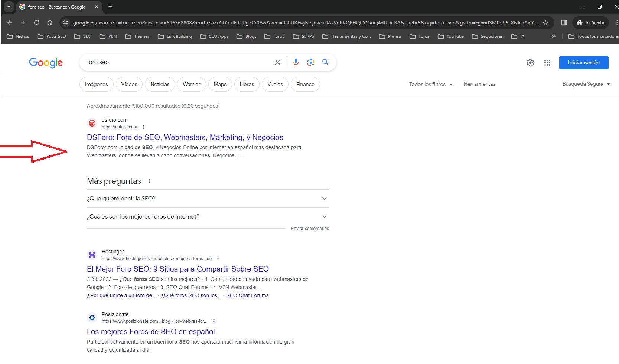Show hidden bookmarks with the chevron overflow
The height and width of the screenshot is (364, 619).
point(553,36)
